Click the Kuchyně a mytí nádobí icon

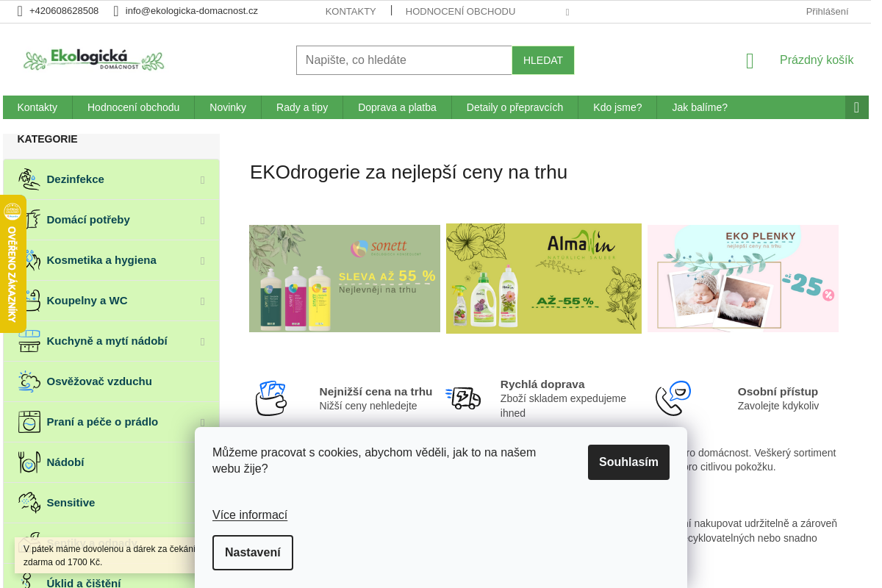click(x=29, y=341)
